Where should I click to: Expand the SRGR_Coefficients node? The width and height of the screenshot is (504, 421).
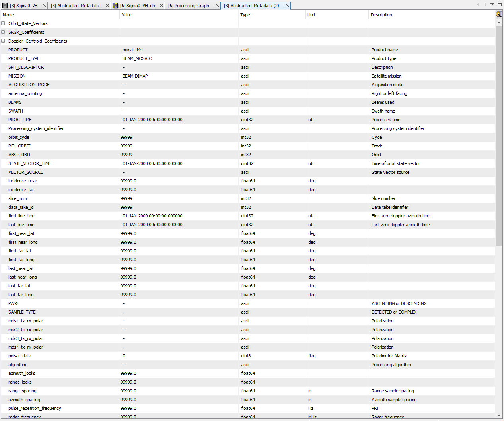pos(3,32)
